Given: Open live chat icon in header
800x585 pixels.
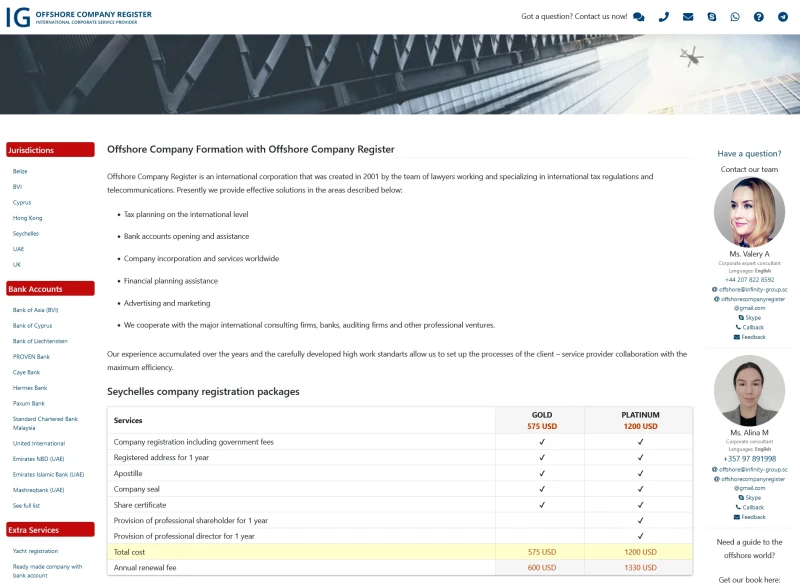Looking at the screenshot, I should [x=639, y=17].
